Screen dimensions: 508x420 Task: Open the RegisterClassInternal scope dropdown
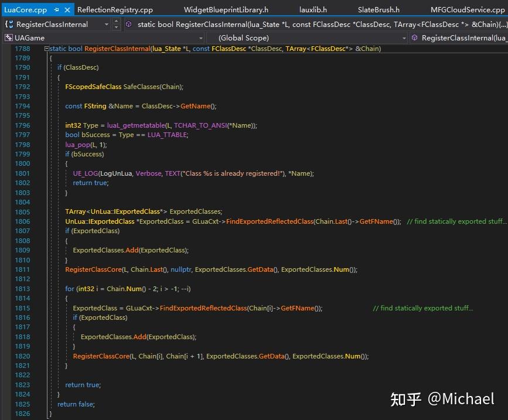tap(107, 24)
